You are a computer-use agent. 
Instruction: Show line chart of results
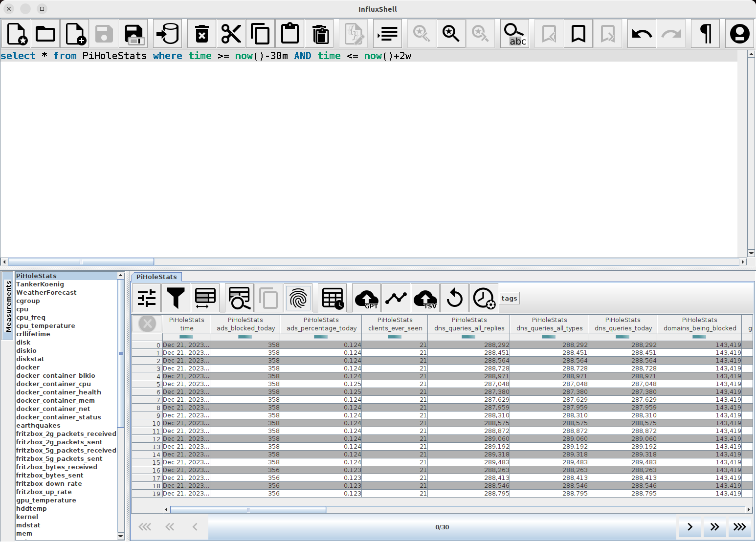pos(396,298)
